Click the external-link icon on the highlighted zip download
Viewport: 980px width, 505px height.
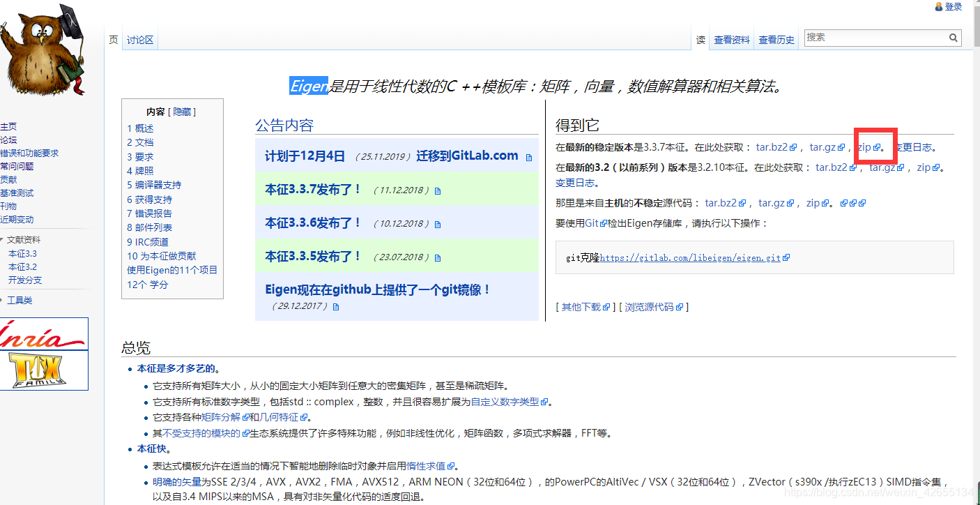[877, 147]
